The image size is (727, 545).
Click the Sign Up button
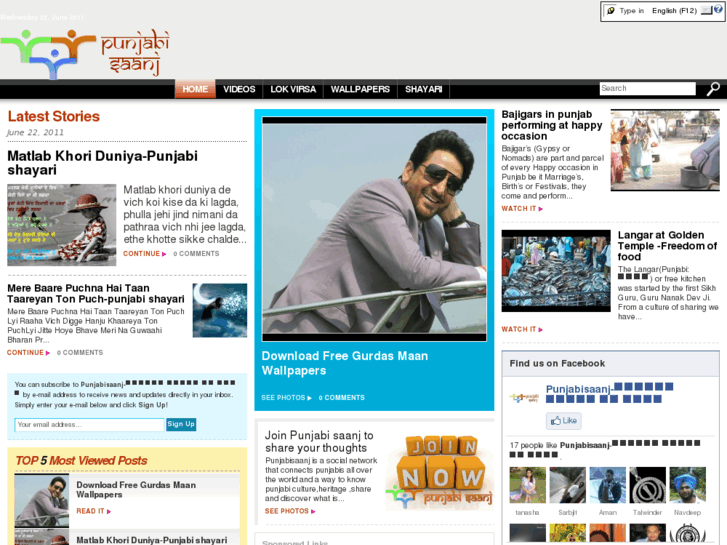coord(181,424)
